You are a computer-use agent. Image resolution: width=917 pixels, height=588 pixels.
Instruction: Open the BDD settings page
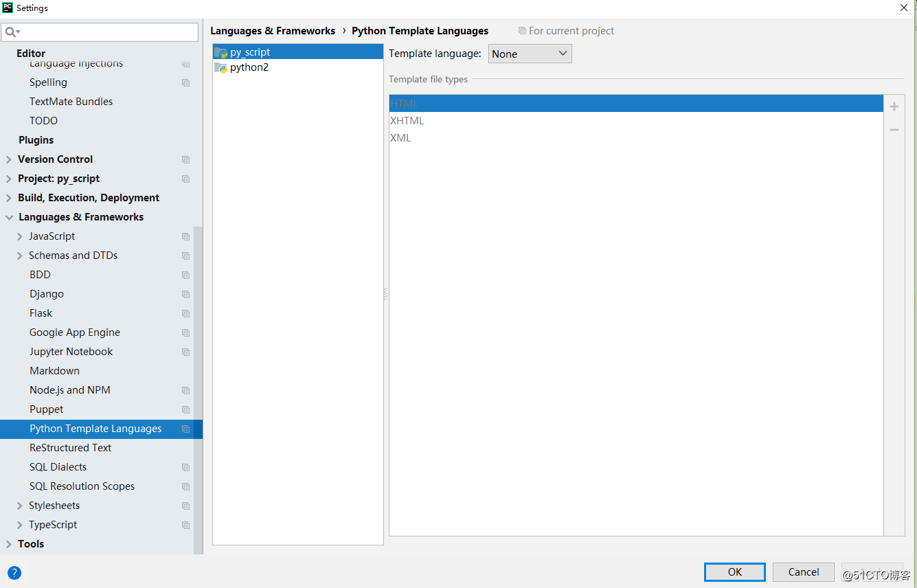(40, 275)
